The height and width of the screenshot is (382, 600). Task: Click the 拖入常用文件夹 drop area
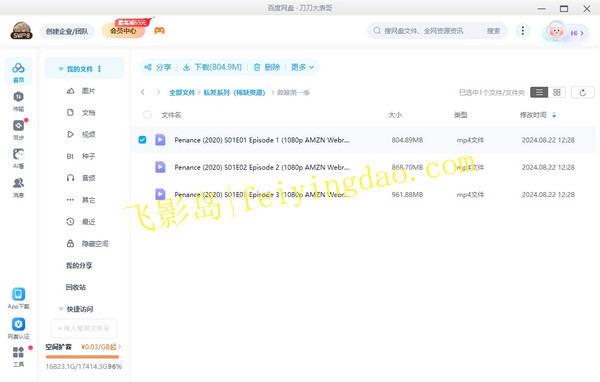[x=84, y=328]
